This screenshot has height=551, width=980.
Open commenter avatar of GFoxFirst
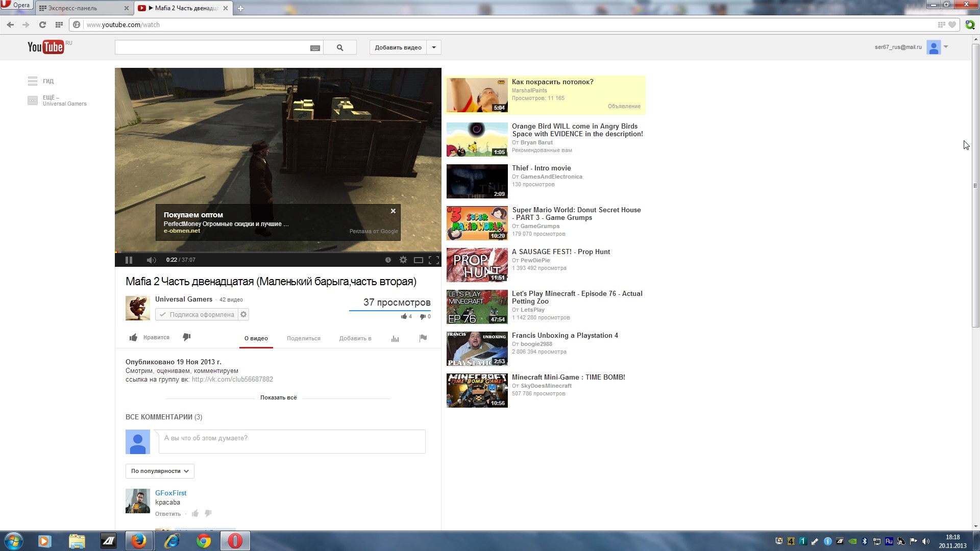point(138,501)
